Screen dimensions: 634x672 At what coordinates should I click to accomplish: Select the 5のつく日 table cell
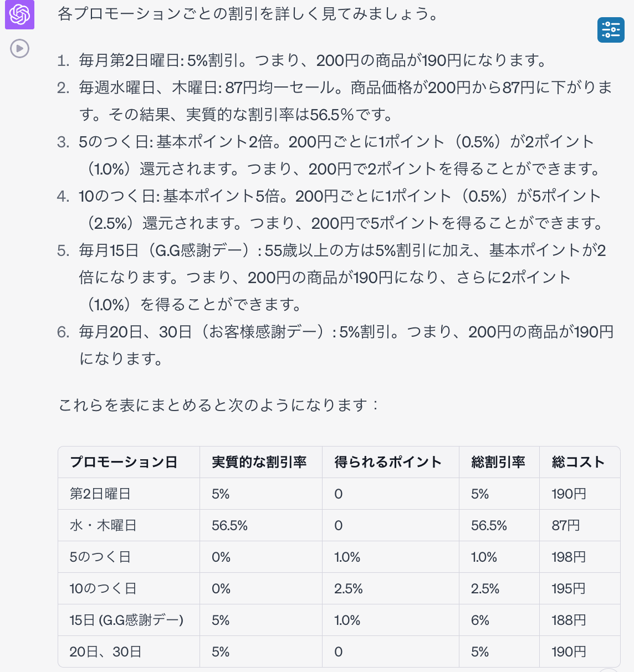tap(100, 557)
